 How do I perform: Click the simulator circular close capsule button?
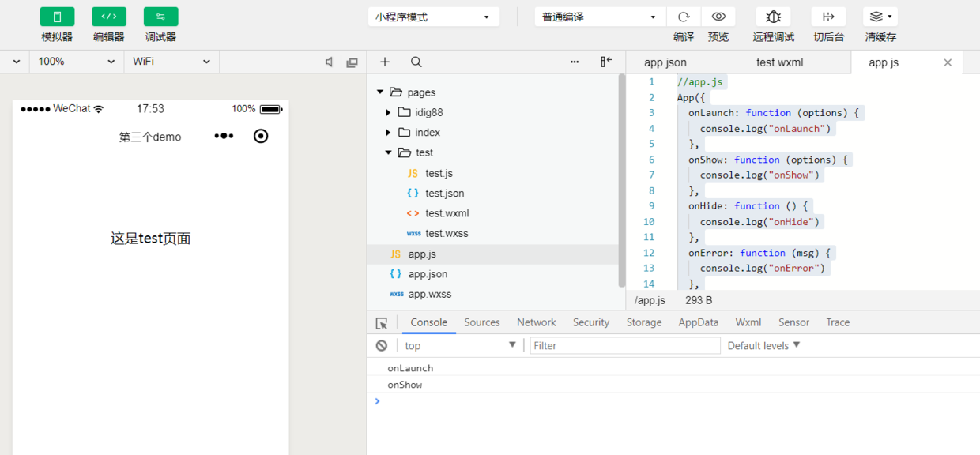(261, 136)
